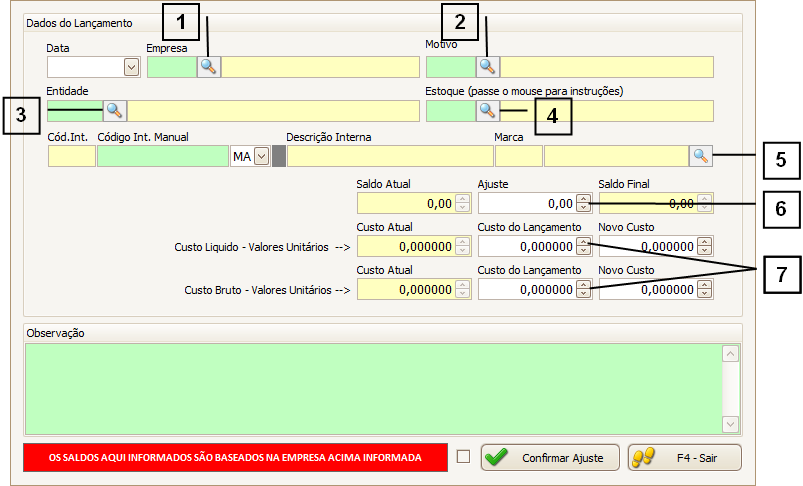Viewport: 803px width, 486px height.
Task: Open the Estoque lookup magnifier
Action: pos(487,110)
